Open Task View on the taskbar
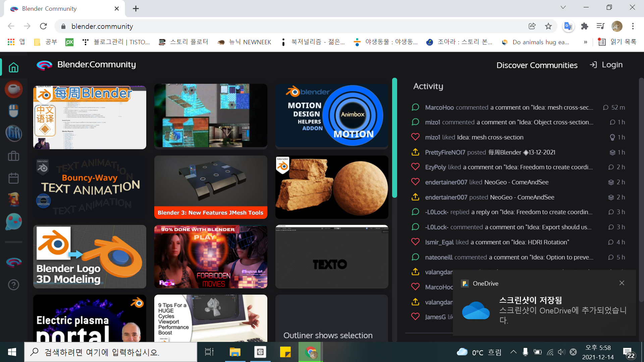Screen dimensions: 644x362 tap(209, 352)
